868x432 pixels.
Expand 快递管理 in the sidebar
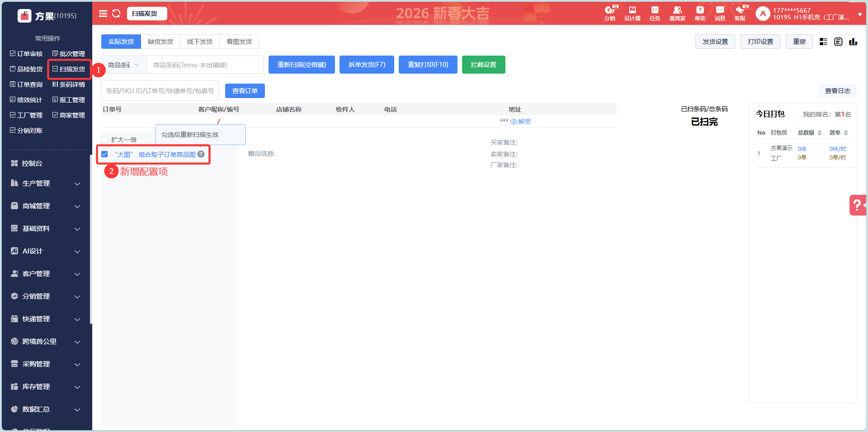(45, 319)
